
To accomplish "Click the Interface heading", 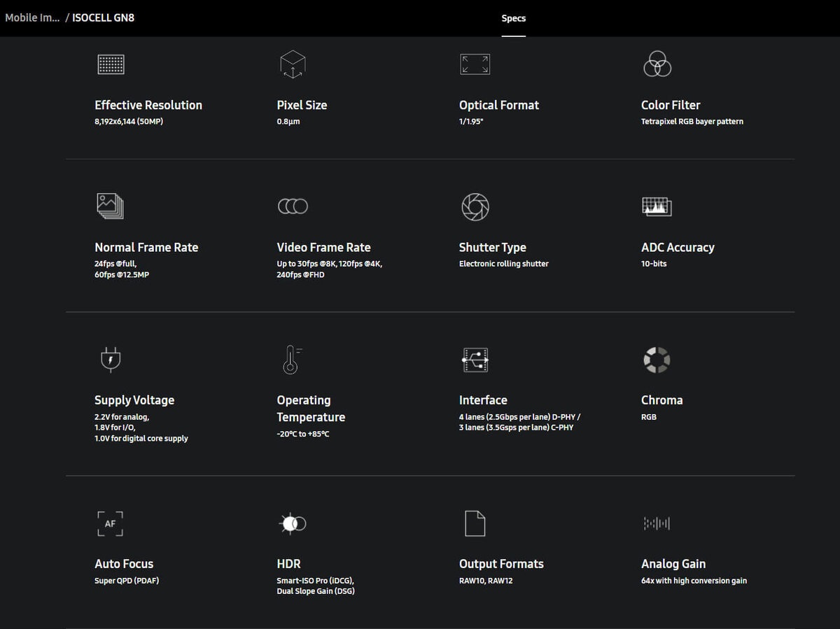I will point(483,400).
